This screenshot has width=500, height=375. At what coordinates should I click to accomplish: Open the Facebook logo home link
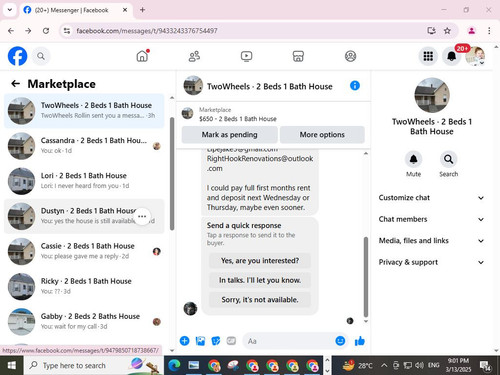point(17,56)
